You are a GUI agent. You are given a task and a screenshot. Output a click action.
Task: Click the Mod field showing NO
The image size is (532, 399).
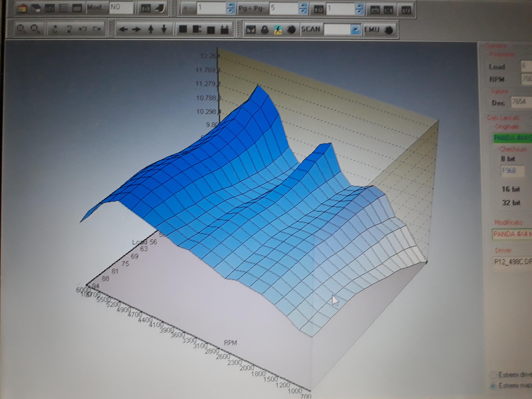point(121,8)
